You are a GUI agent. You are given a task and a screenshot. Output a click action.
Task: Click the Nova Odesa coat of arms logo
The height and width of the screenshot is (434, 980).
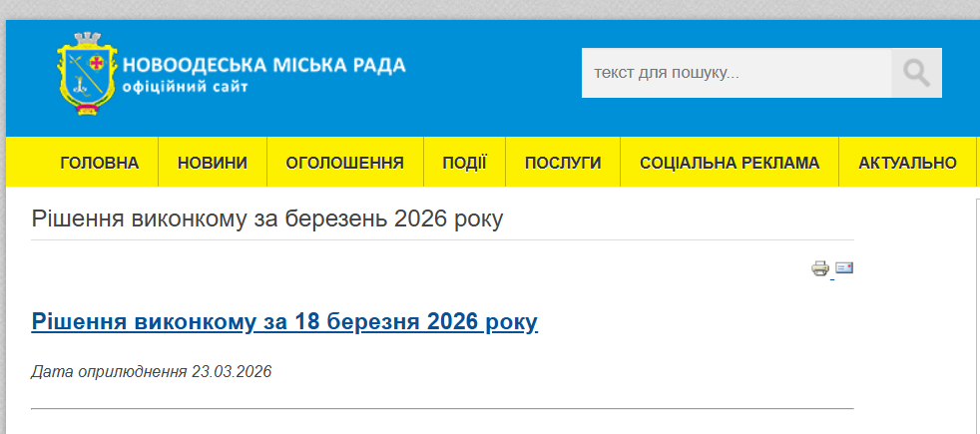[87, 76]
